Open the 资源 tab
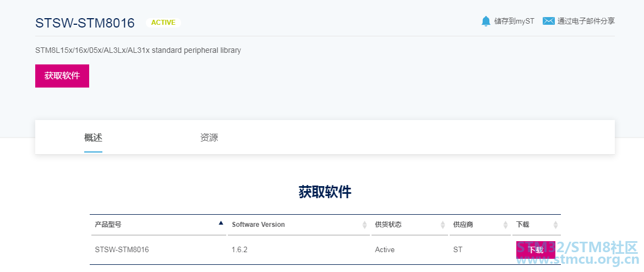Viewport: 644px width, 272px height. click(209, 138)
